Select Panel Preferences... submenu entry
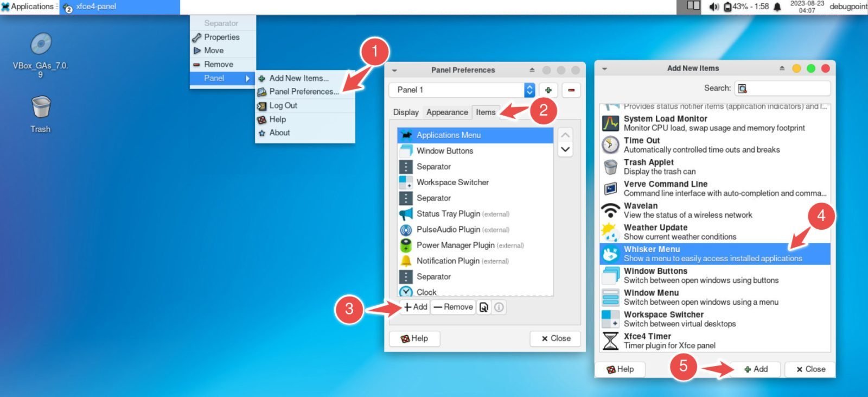 tap(305, 91)
